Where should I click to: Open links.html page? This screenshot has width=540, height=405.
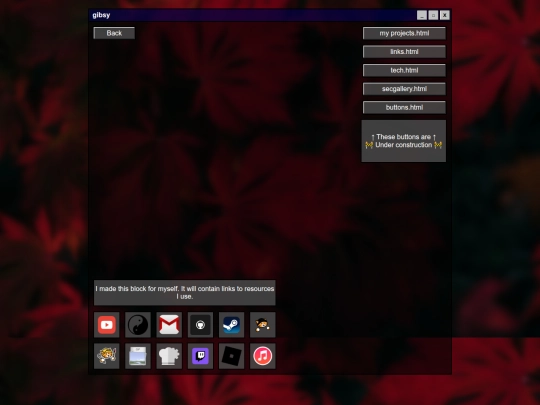coord(404,52)
